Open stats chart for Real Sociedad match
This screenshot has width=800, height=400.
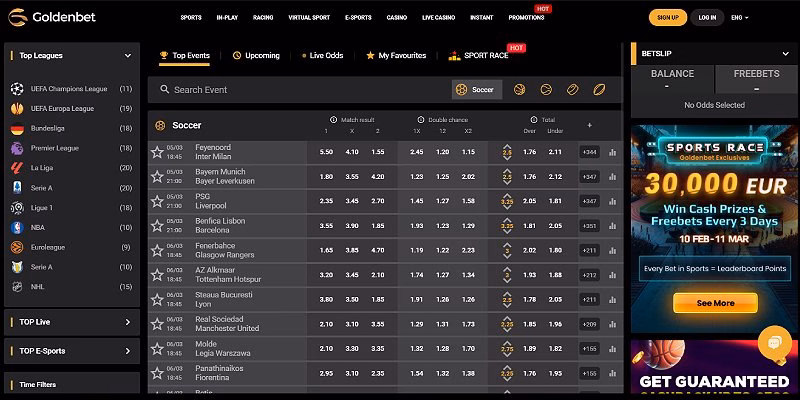click(x=612, y=324)
